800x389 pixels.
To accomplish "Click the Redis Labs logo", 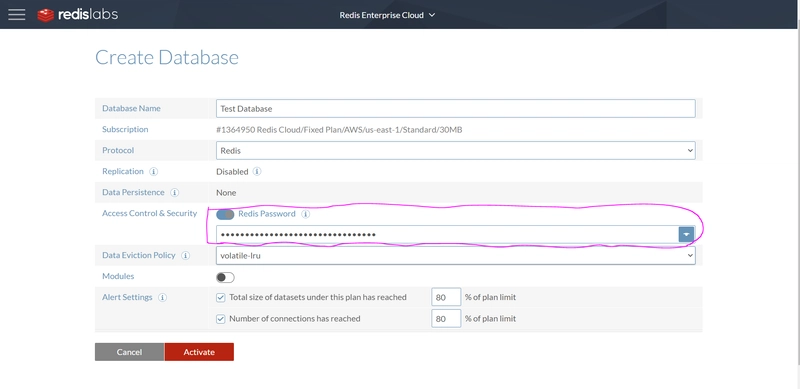I will (x=78, y=15).
